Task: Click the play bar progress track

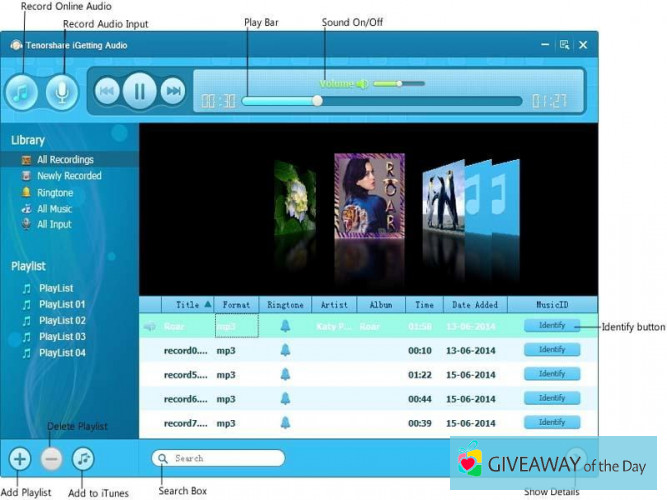Action: tap(381, 101)
